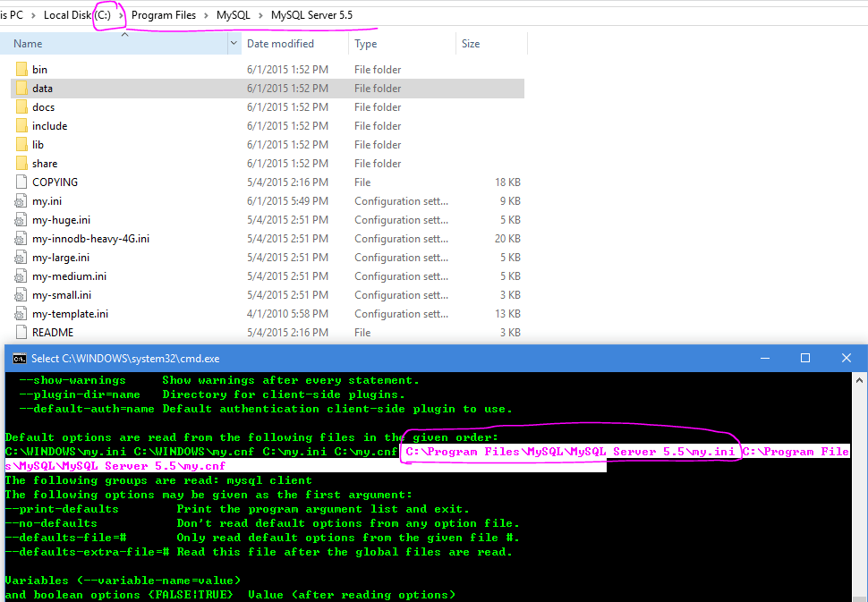The image size is (868, 602).
Task: Open the bin folder
Action: (x=22, y=69)
